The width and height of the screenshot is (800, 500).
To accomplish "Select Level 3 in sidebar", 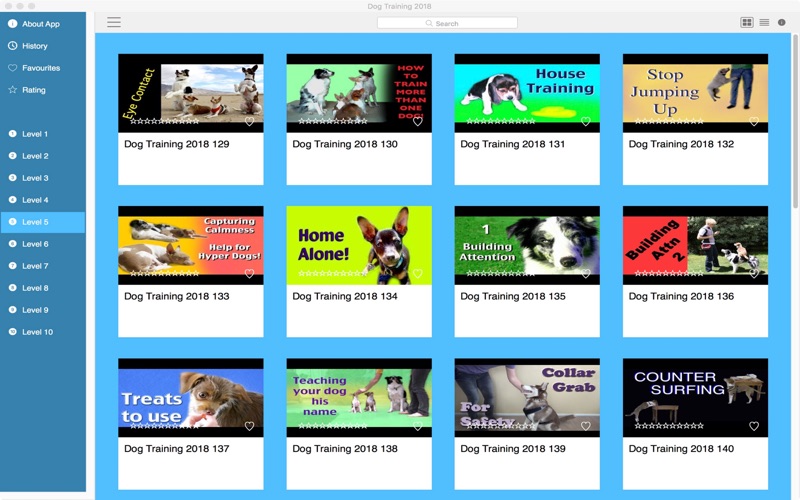I will (x=42, y=178).
